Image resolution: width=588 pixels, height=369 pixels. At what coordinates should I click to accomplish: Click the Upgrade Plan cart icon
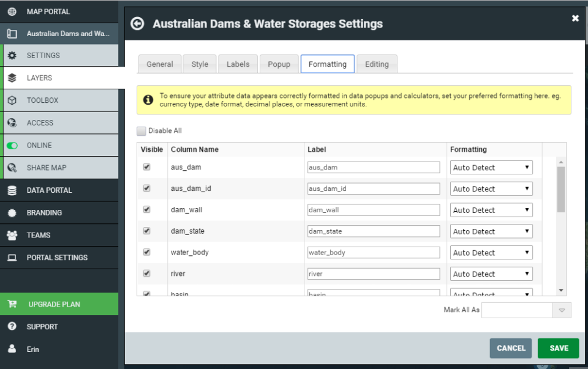point(12,304)
